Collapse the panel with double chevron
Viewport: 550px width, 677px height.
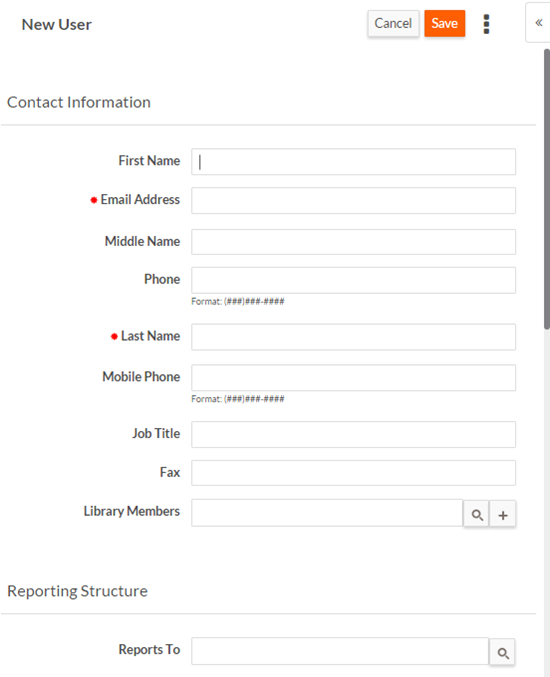(538, 22)
